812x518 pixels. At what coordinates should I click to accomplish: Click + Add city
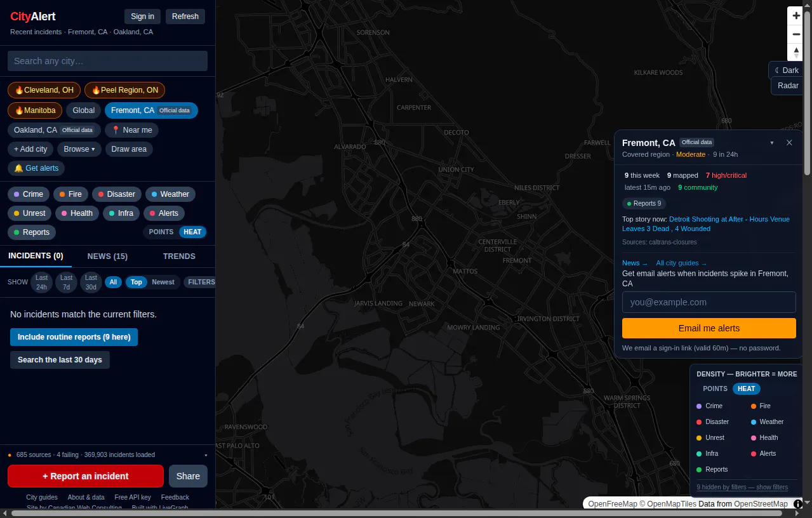point(30,149)
